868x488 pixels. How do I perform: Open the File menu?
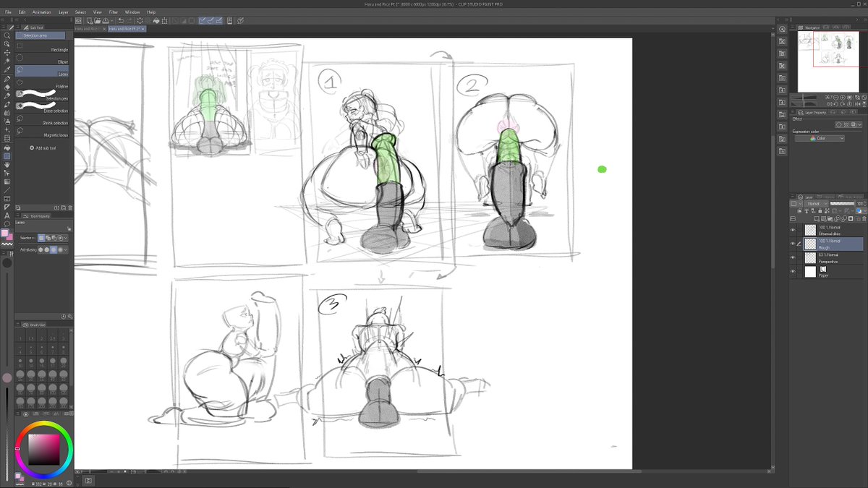9,12
